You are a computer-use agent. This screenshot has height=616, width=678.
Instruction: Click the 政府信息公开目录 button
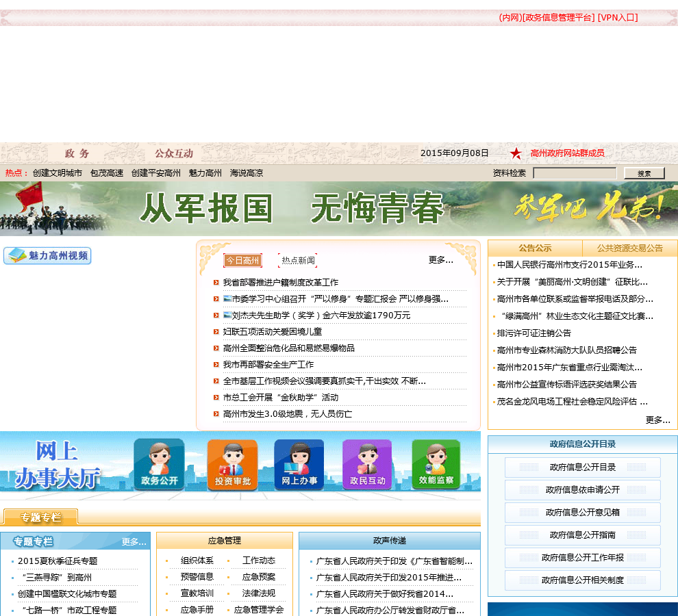[582, 467]
